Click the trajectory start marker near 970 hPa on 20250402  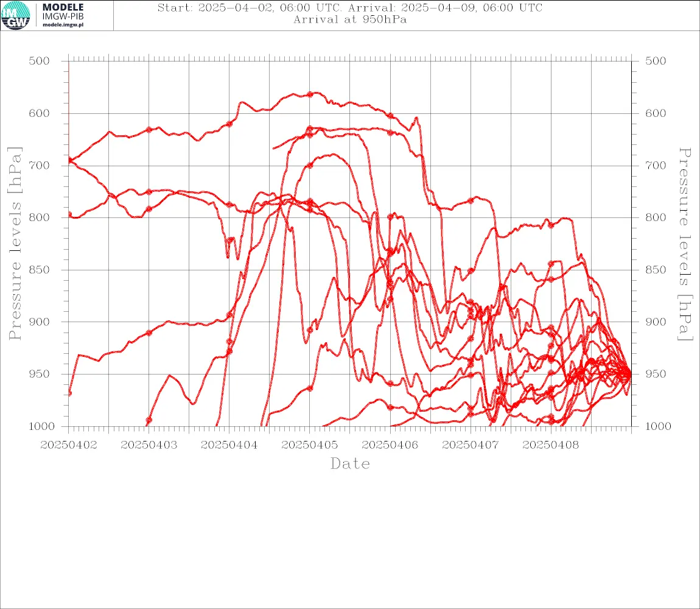(x=69, y=393)
